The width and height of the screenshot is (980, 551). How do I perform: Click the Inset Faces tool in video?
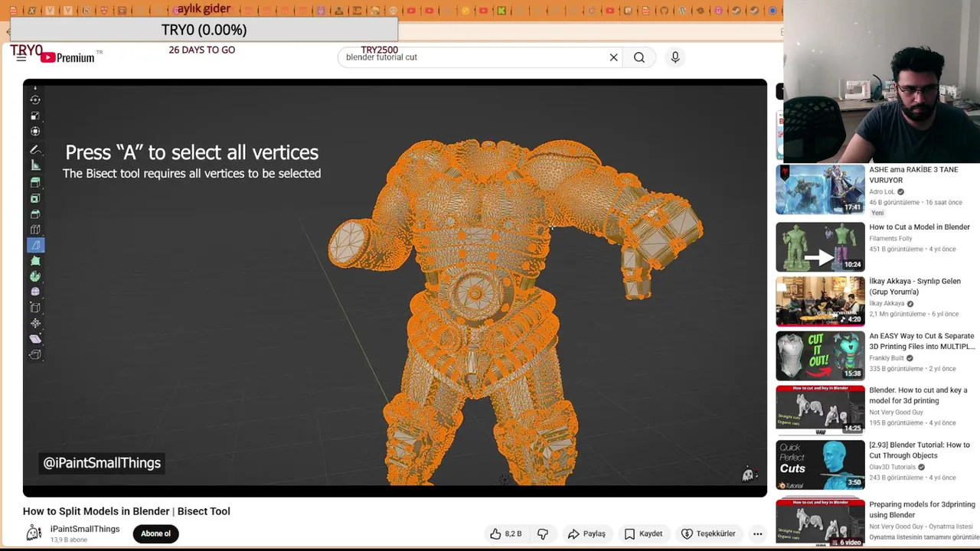(x=35, y=198)
